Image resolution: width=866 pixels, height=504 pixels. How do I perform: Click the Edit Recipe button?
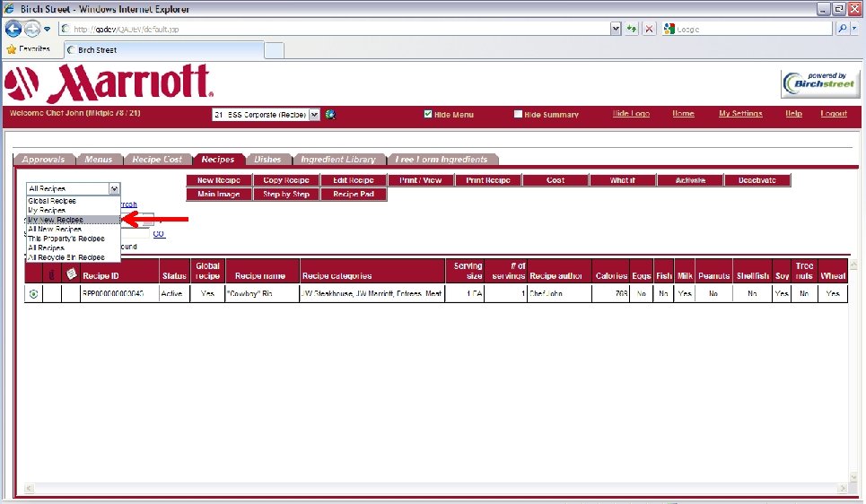point(354,180)
